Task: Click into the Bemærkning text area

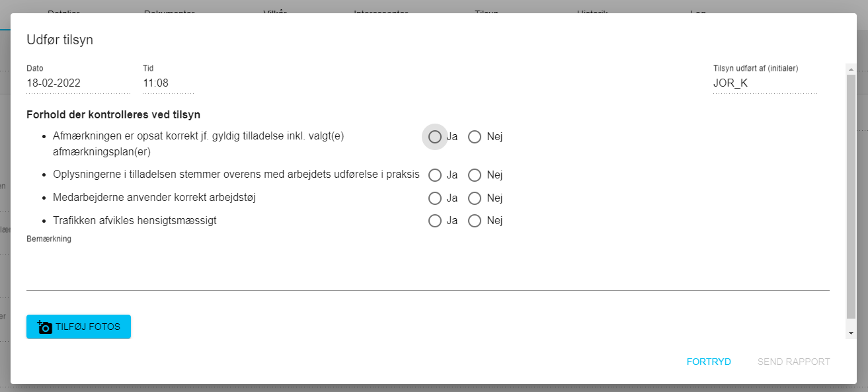Action: (x=427, y=268)
